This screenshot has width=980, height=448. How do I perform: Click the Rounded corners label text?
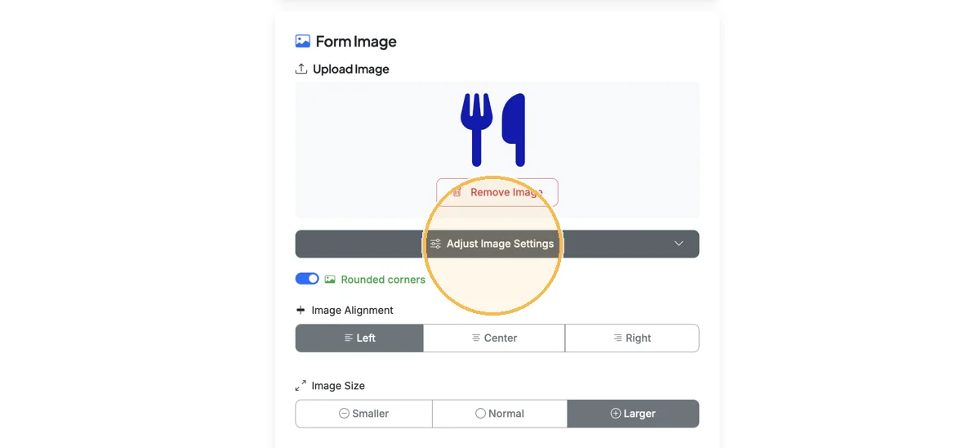[x=383, y=280]
